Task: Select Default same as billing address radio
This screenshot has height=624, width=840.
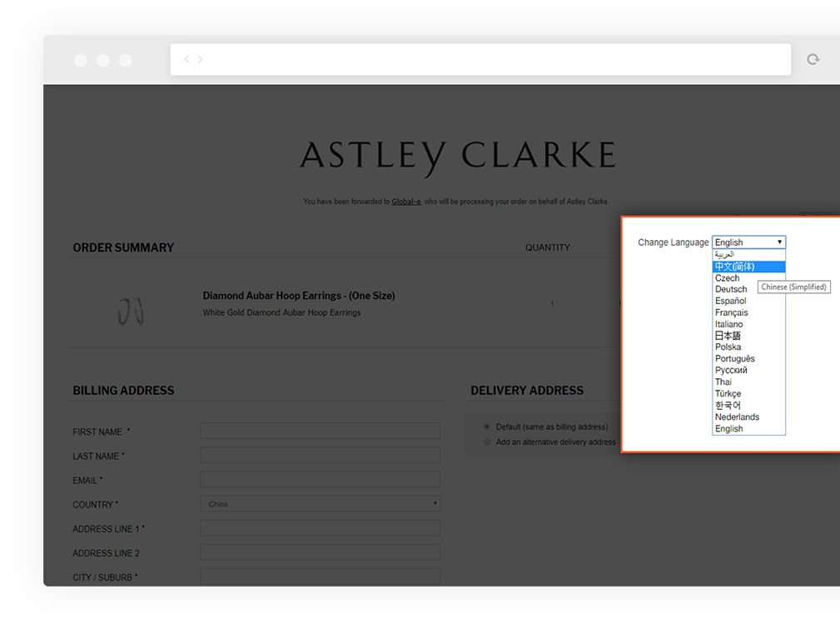Action: coord(486,427)
